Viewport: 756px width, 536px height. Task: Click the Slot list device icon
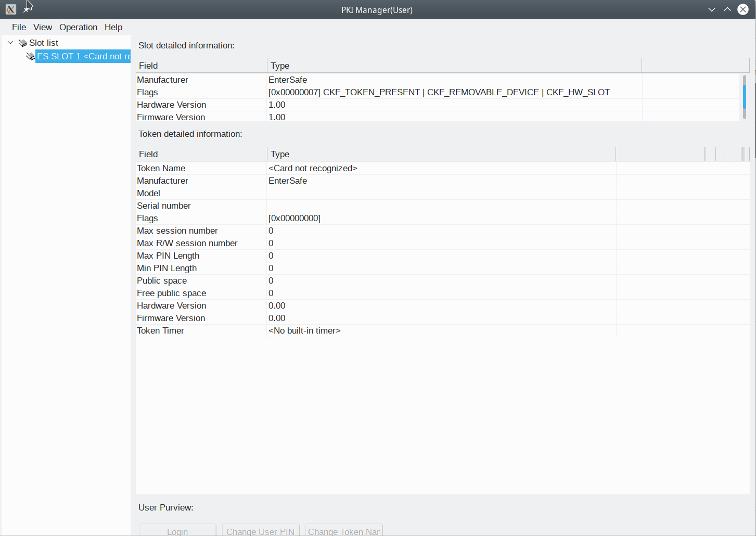(x=22, y=43)
